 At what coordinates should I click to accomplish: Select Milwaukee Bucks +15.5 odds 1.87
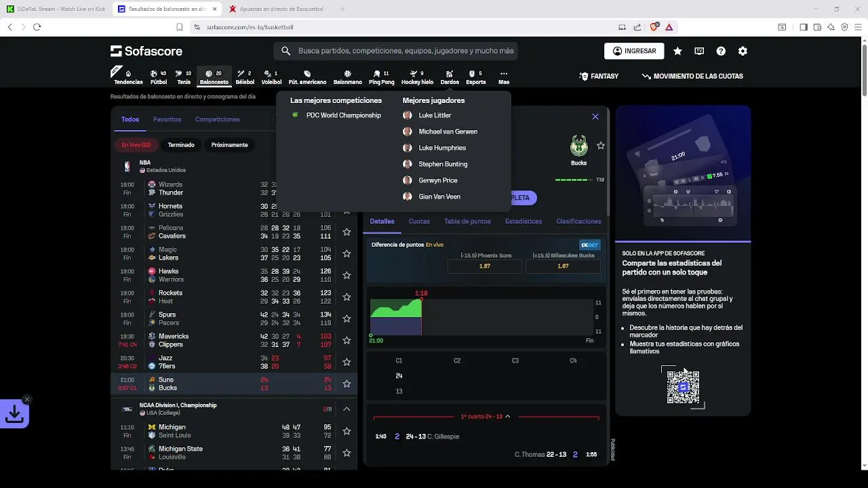pyautogui.click(x=563, y=266)
